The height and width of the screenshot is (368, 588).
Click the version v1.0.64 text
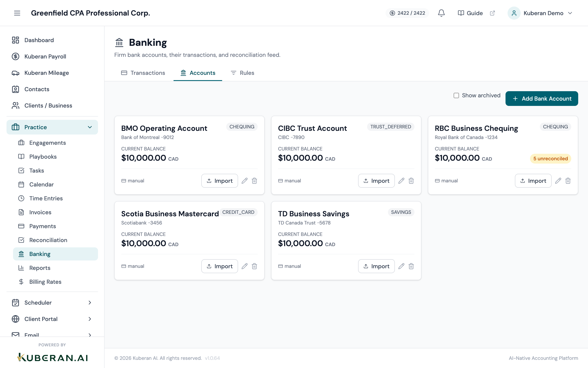pos(212,358)
